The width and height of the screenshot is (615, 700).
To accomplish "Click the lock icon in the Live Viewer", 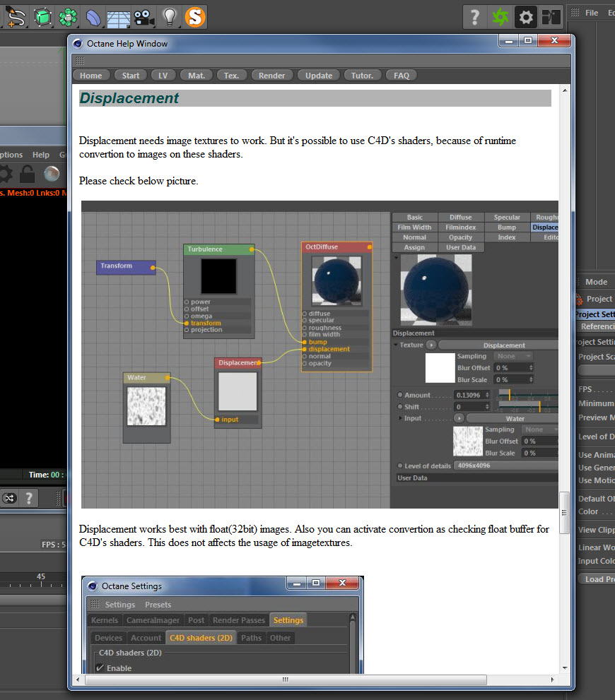I will click(x=27, y=174).
